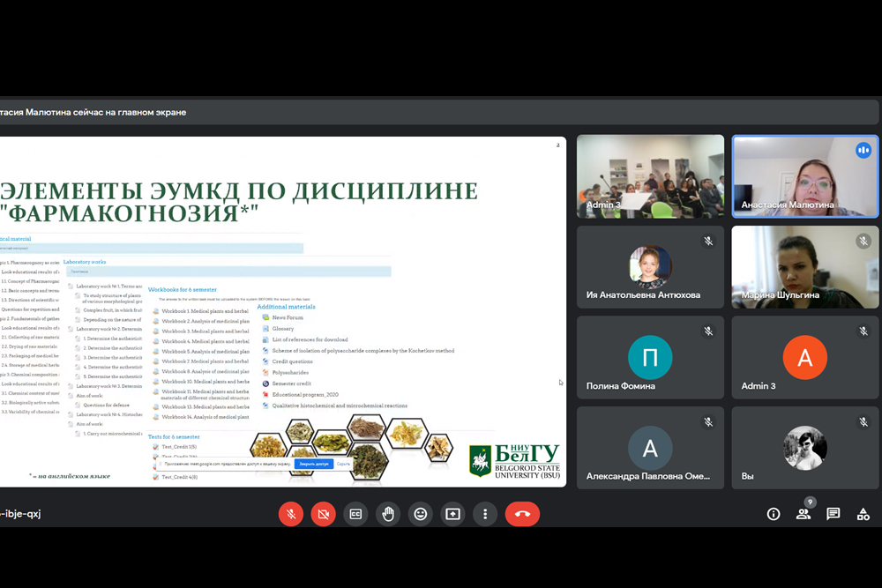
Task: Click 'Workbooks for 6 semester' heading
Action: click(183, 289)
